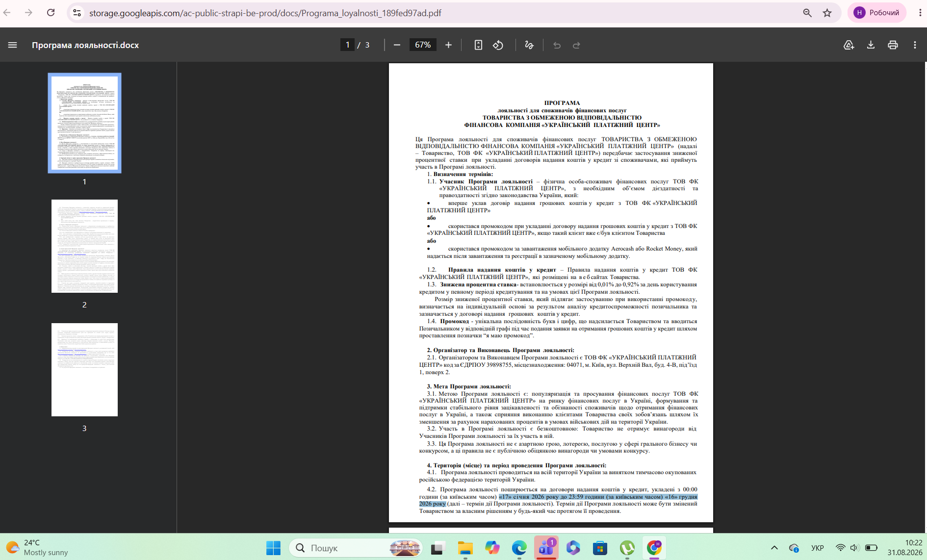Viewport: 927px width, 560px height.
Task: Go forward in browser history
Action: pos(28,13)
